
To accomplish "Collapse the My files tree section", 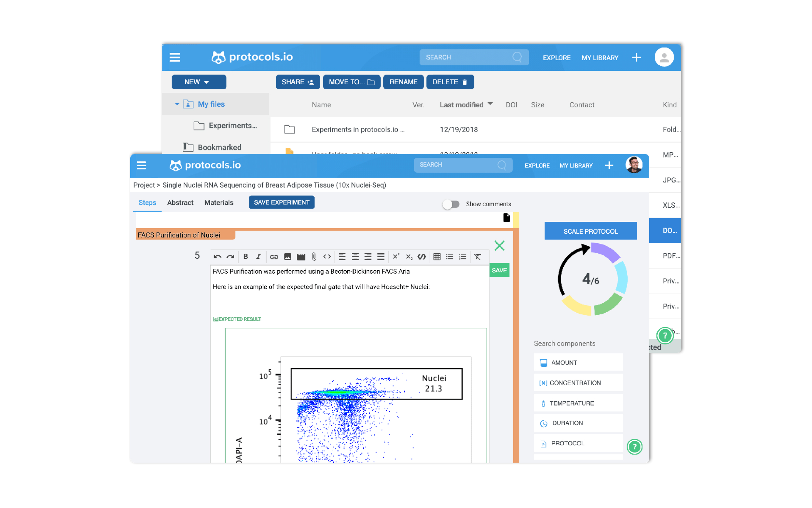I will [177, 104].
